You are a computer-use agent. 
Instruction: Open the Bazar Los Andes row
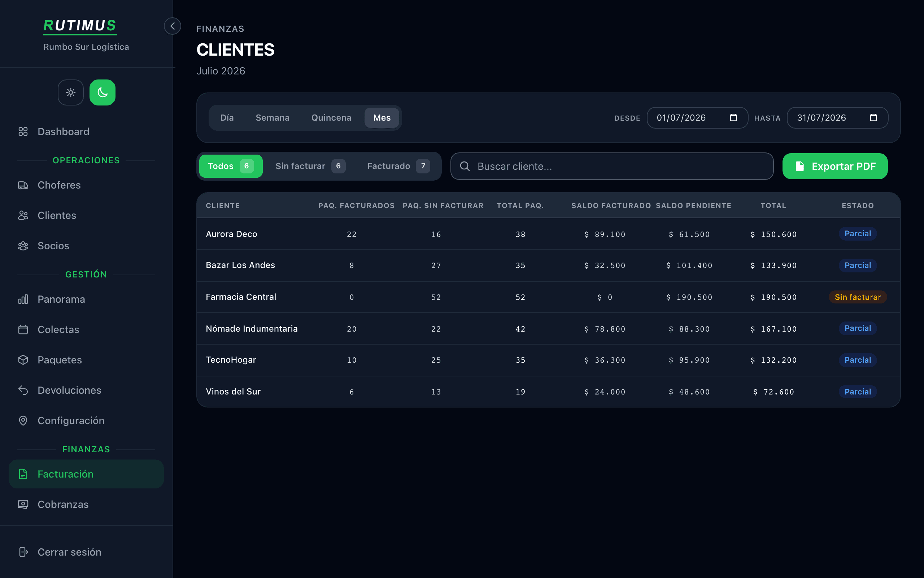pyautogui.click(x=548, y=265)
